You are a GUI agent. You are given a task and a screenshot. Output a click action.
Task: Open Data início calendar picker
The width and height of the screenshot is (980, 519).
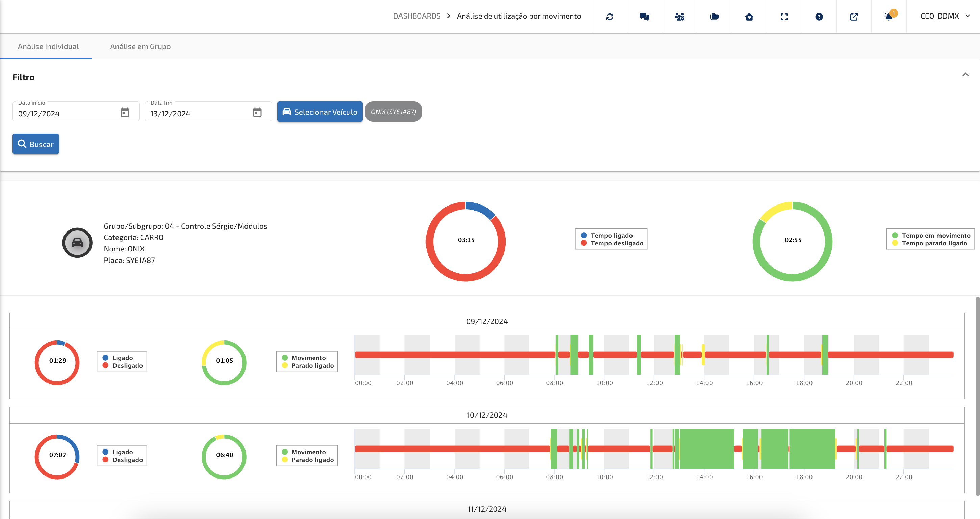point(125,113)
